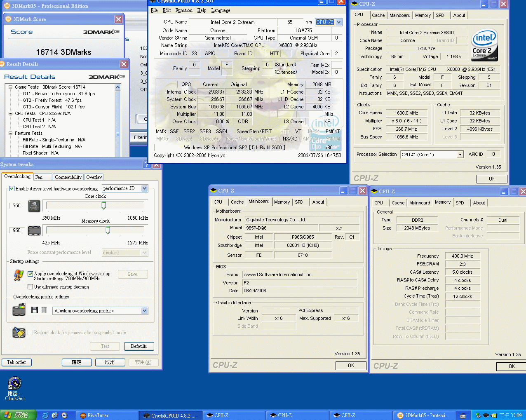This screenshot has width=526, height=420.
Task: Click the CPU-Z Memory window title icon
Action: pyautogui.click(x=374, y=191)
